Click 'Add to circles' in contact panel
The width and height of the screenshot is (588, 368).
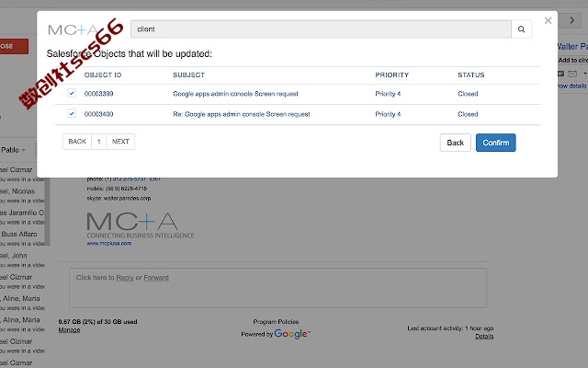coord(573,60)
